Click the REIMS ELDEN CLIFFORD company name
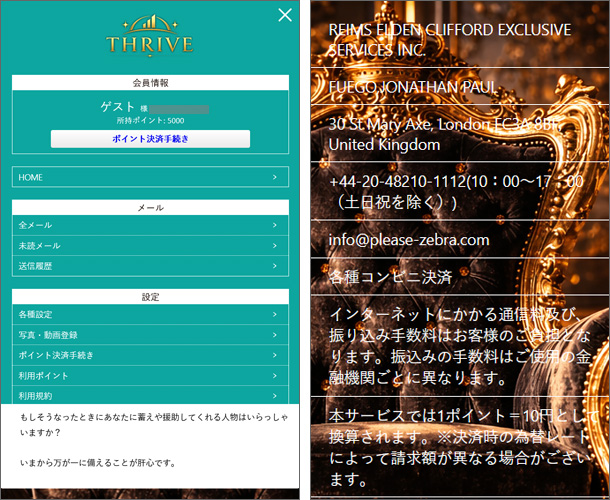This screenshot has width=610, height=500. click(450, 40)
